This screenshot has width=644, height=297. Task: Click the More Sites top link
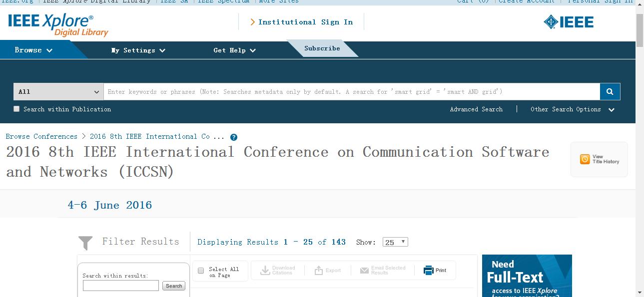[278, 1]
